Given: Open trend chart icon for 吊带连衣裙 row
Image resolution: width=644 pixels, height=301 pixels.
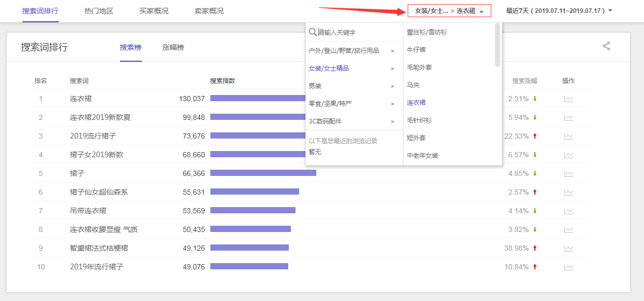Looking at the screenshot, I should coord(569,211).
